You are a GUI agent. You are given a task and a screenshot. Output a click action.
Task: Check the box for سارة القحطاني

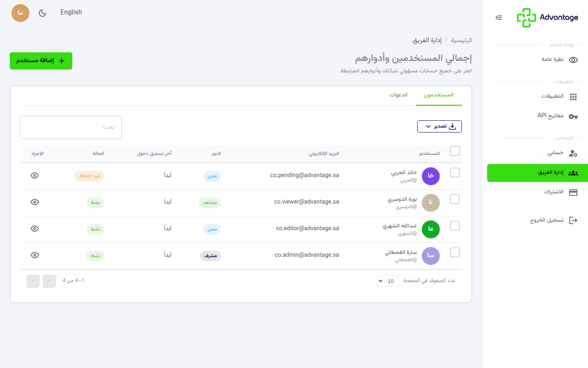point(455,252)
